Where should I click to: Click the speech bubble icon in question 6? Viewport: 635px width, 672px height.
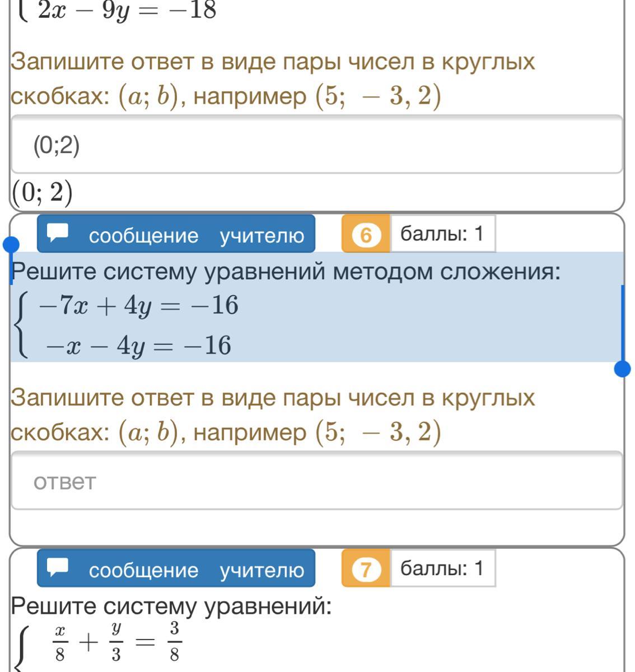pyautogui.click(x=58, y=233)
